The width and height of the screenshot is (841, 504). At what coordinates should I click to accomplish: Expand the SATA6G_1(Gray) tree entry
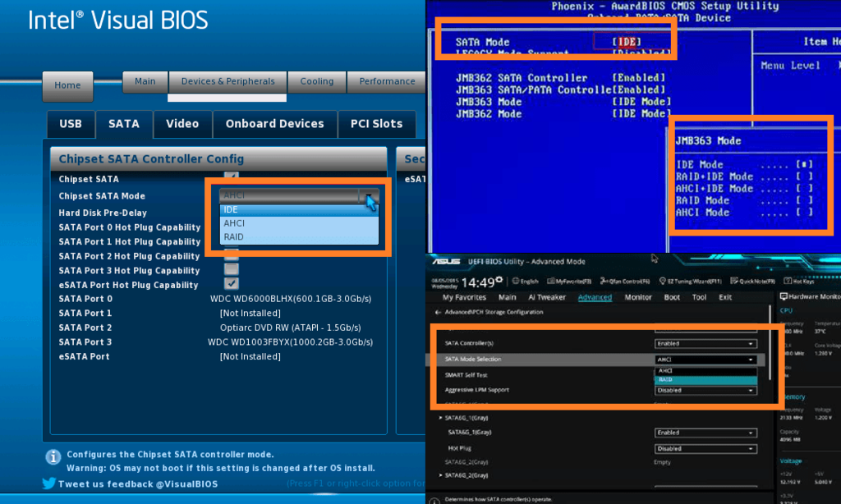tap(439, 418)
